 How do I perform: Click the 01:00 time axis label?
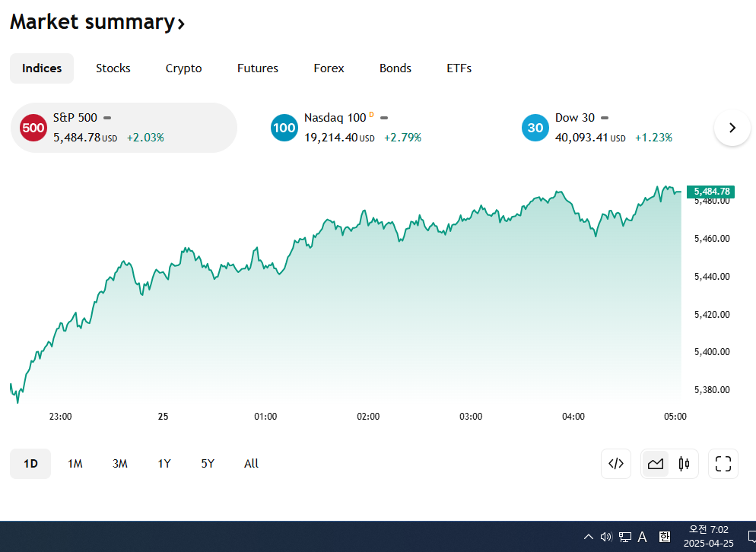265,417
